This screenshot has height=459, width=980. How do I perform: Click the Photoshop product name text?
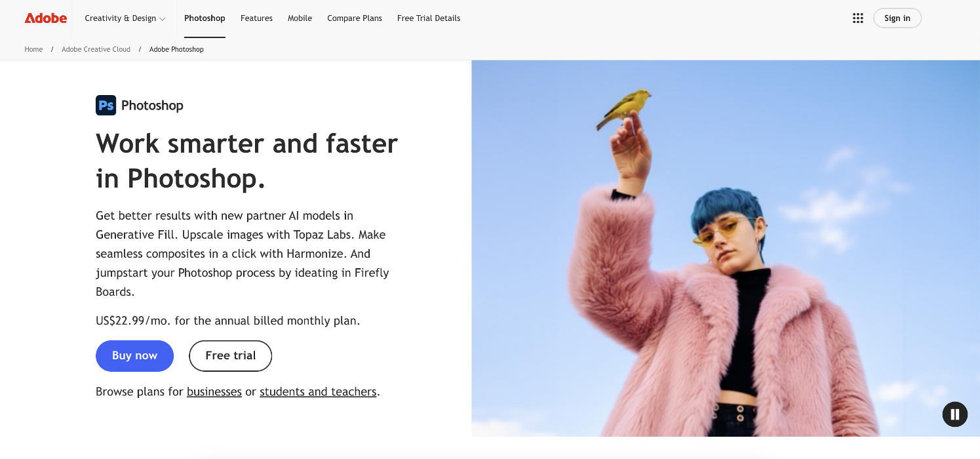[152, 106]
